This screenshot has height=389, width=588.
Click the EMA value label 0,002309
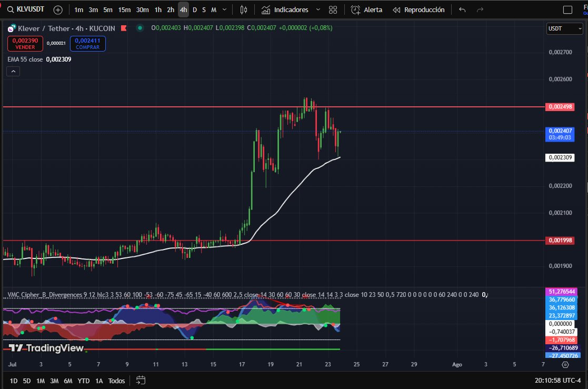[x=560, y=157]
